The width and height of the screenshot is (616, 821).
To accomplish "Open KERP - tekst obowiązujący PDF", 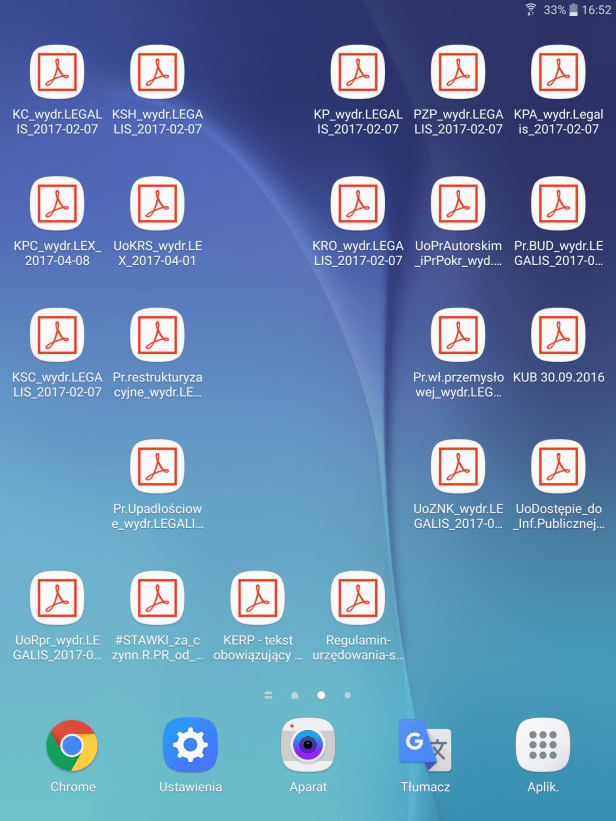I will pos(257,598).
